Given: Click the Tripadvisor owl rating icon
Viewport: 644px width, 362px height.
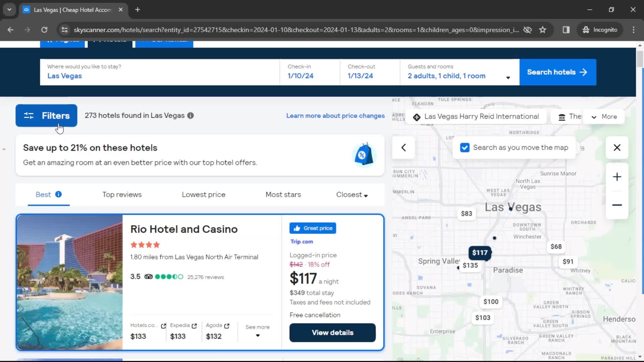Looking at the screenshot, I should [149, 277].
